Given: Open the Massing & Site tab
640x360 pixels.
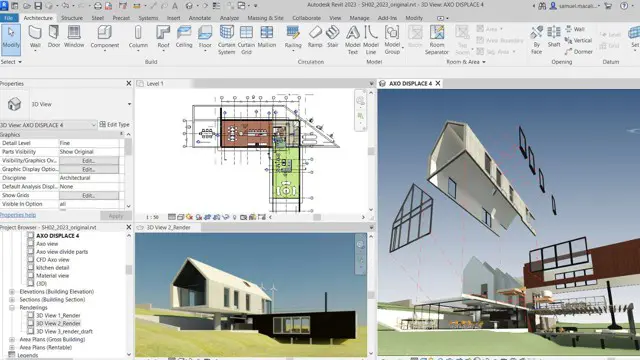Looking at the screenshot, I should tap(265, 18).
